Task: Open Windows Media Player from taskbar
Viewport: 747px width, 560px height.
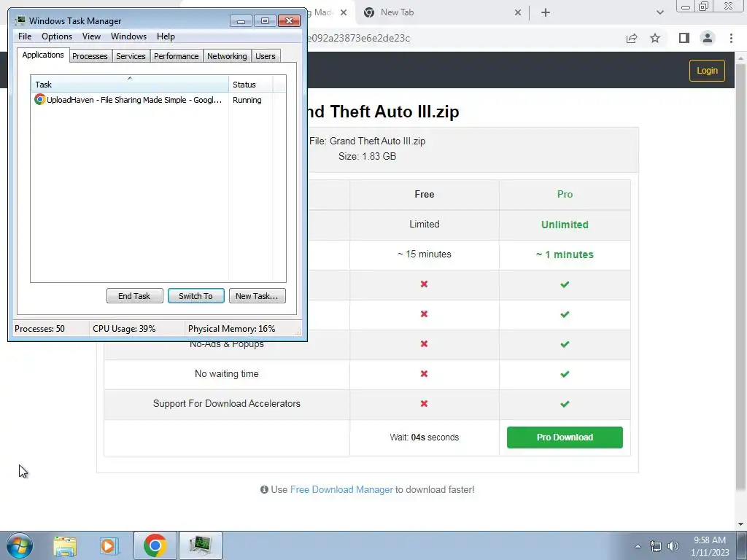Action: point(109,545)
